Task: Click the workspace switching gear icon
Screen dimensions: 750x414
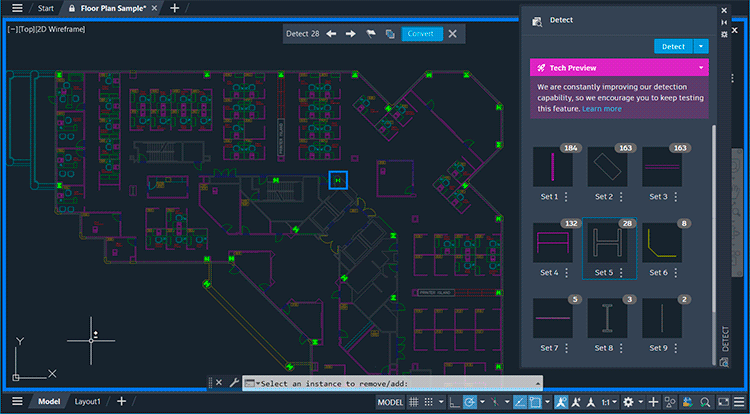Action: [629, 402]
